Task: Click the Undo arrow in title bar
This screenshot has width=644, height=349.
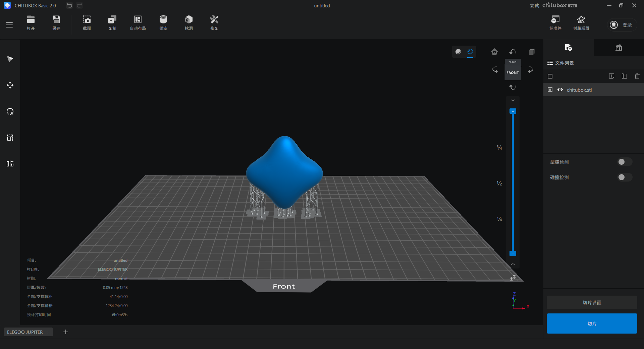Action: tap(69, 5)
